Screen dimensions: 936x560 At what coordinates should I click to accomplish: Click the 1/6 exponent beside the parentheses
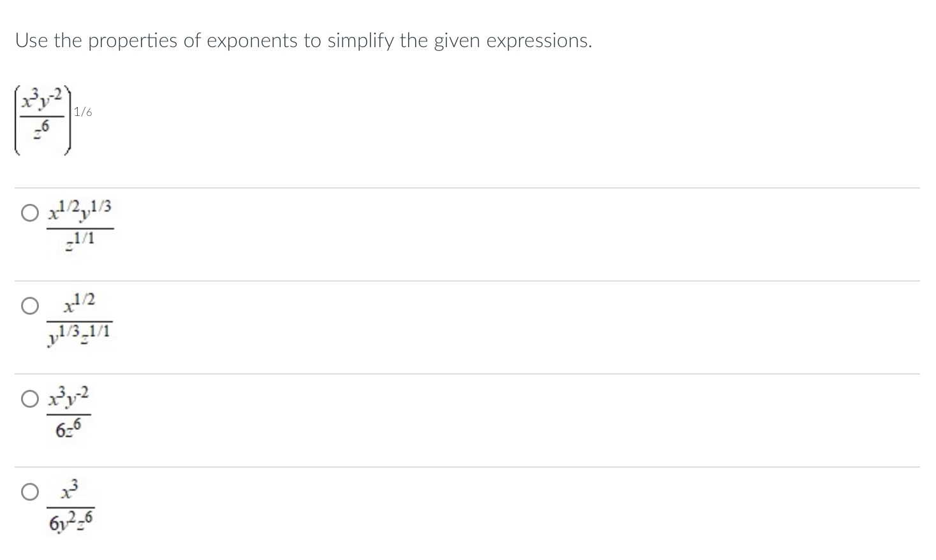[83, 112]
